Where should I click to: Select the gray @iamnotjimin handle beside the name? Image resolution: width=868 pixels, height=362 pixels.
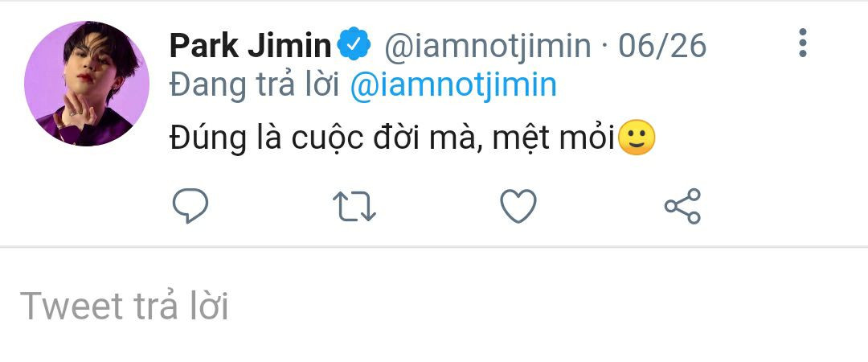pos(488,46)
